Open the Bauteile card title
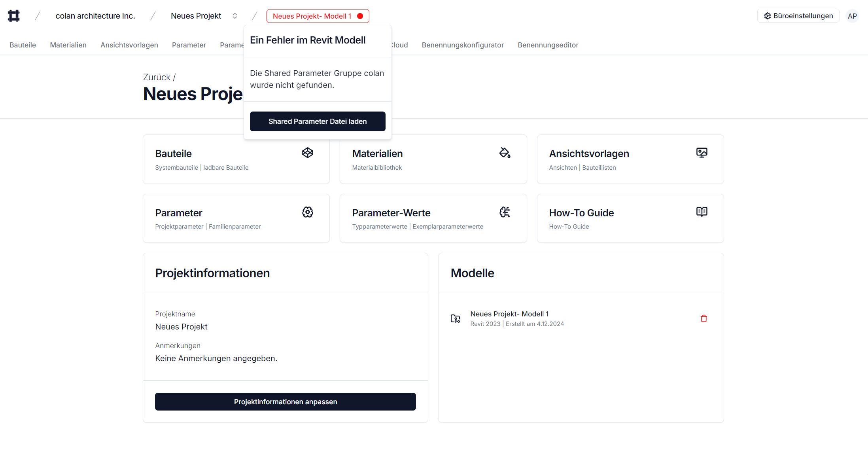 click(173, 153)
